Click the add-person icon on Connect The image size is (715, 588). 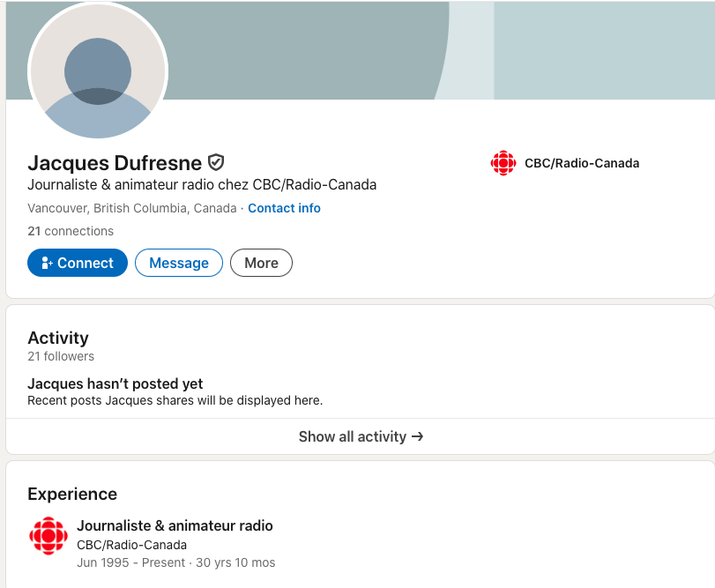(47, 263)
